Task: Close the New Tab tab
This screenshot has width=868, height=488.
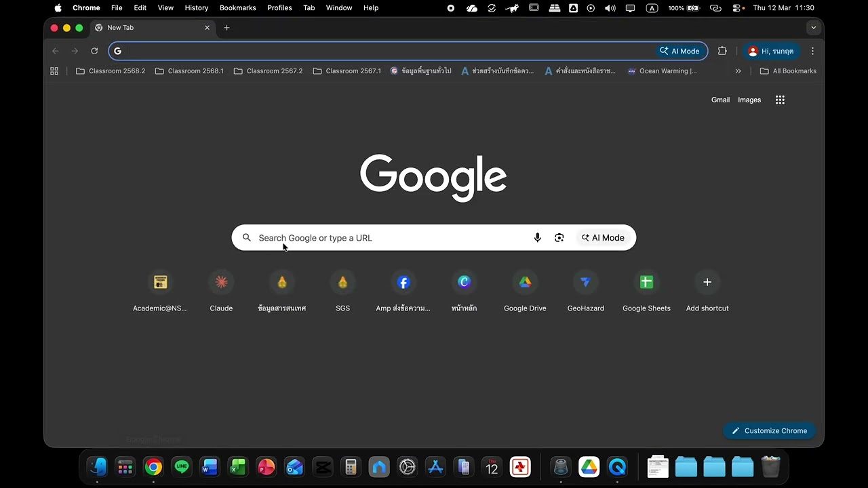Action: (208, 28)
